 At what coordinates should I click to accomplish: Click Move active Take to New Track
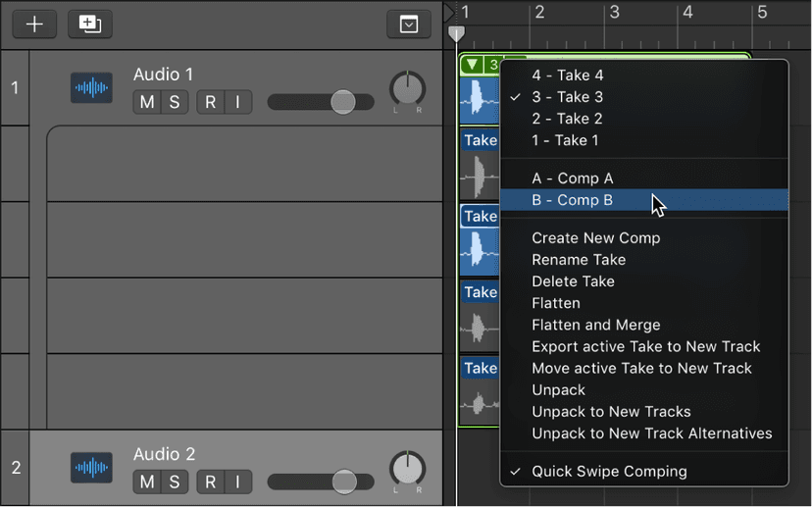[644, 369]
